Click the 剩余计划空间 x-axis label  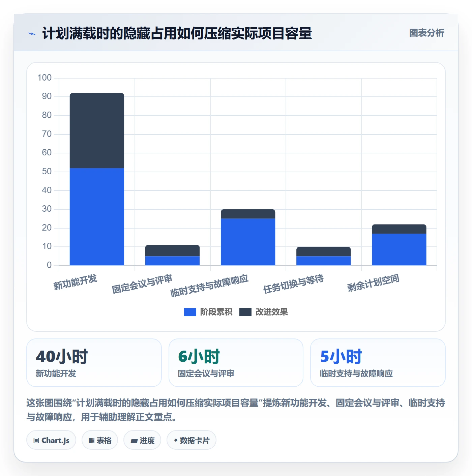tap(373, 283)
